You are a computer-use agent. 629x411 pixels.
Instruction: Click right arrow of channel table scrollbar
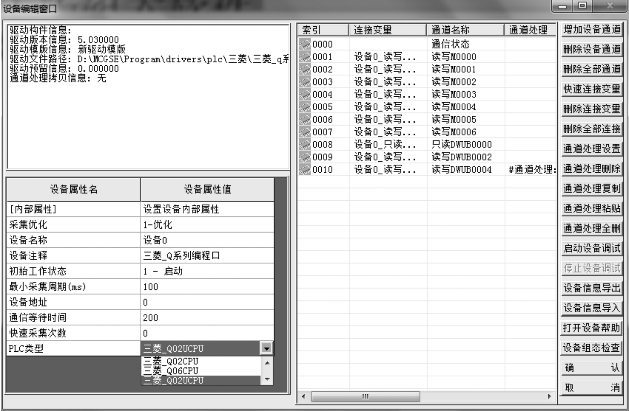pyautogui.click(x=549, y=397)
